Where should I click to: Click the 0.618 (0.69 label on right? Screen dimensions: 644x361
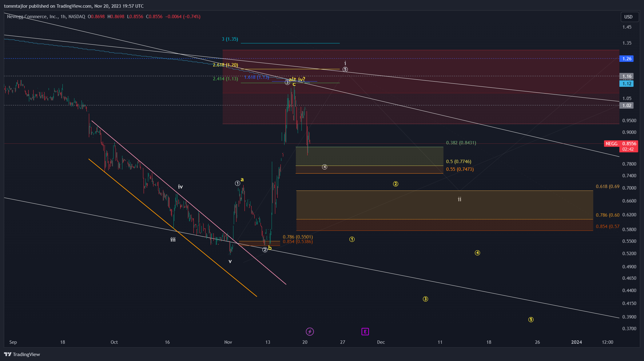tap(608, 186)
